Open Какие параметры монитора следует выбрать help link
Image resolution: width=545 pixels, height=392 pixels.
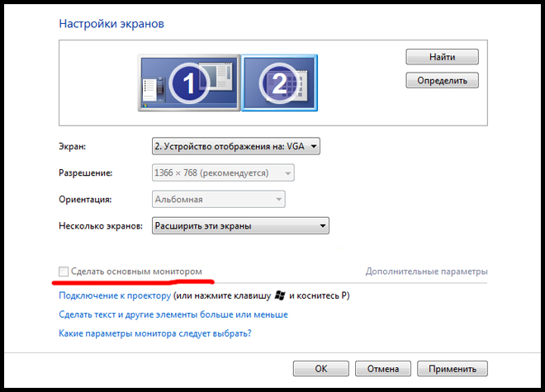tap(155, 333)
